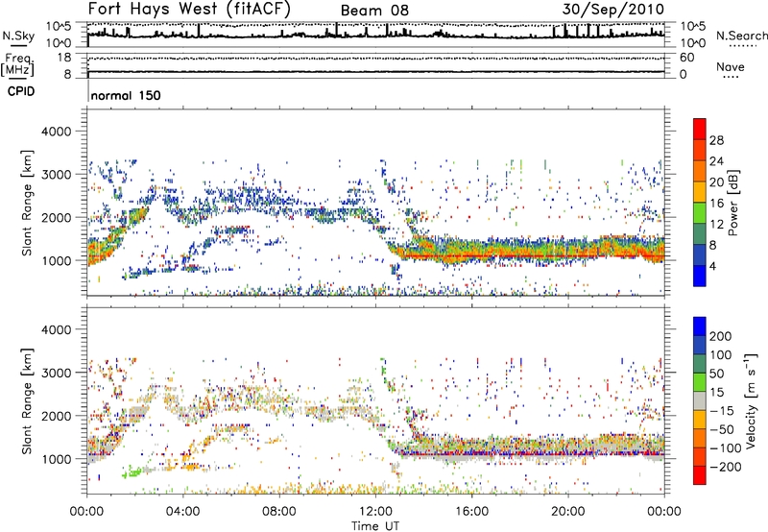768x532 pixels.
Task: Click Slant Range label of the power panel
Action: 27,203
